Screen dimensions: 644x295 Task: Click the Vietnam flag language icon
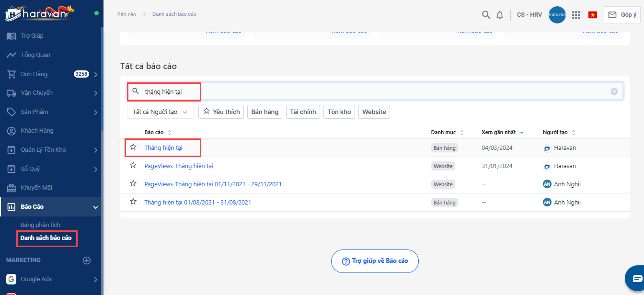pyautogui.click(x=593, y=15)
